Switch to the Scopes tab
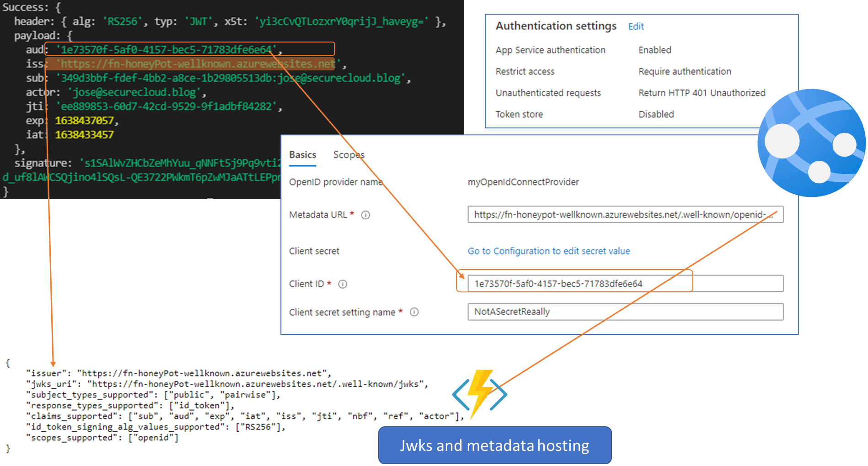 (348, 155)
